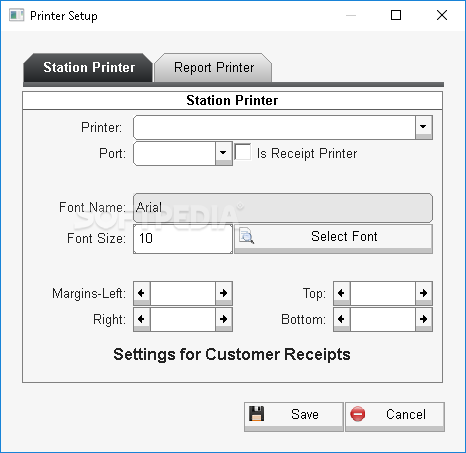This screenshot has height=453, width=466.
Task: Decrease Top margin with the left arrow
Action: tap(342, 293)
